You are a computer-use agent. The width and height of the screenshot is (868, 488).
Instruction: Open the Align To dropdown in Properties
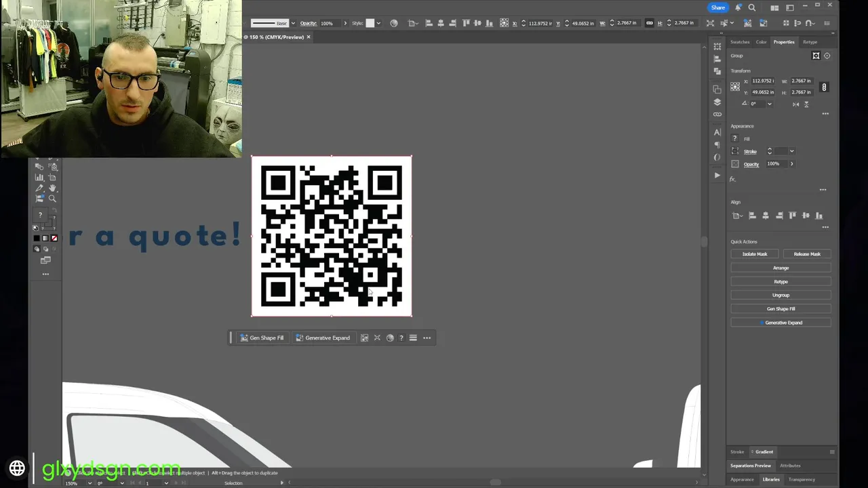(x=737, y=216)
